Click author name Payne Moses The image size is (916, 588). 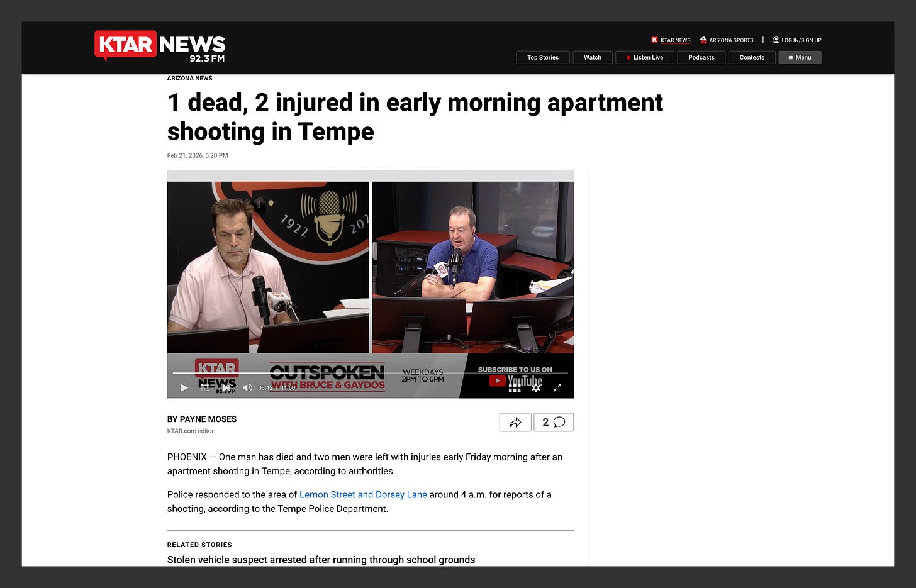pyautogui.click(x=208, y=419)
